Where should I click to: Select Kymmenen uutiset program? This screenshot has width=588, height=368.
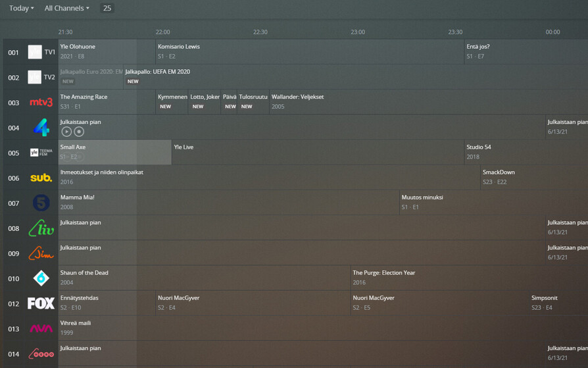click(x=172, y=102)
